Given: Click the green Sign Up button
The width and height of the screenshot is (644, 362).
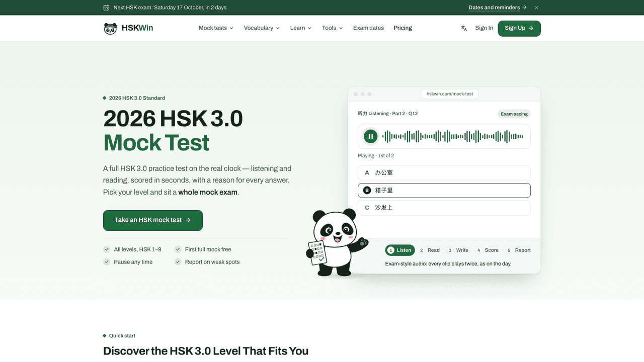Looking at the screenshot, I should tap(519, 29).
